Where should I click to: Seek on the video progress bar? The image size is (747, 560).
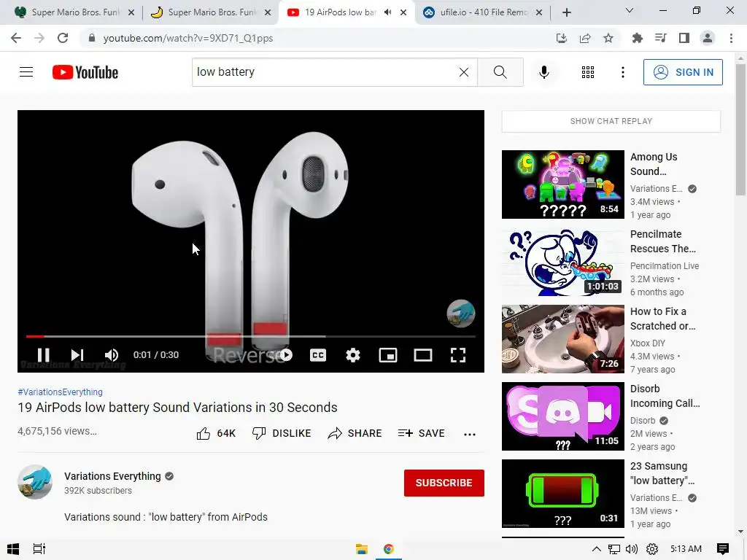[x=251, y=336]
